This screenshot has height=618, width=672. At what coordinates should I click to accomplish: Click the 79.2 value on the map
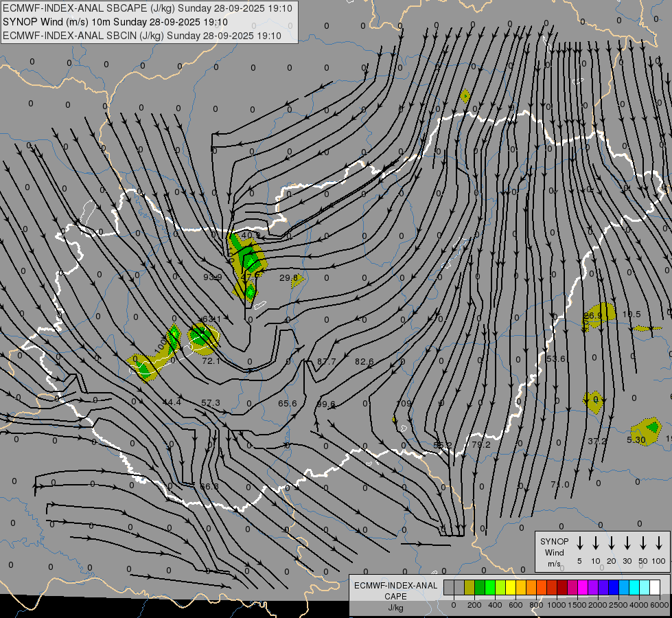(481, 445)
